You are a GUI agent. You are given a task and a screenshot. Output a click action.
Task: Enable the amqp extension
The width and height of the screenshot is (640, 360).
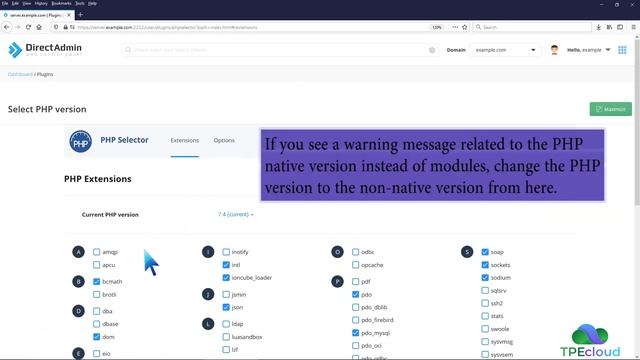point(96,252)
